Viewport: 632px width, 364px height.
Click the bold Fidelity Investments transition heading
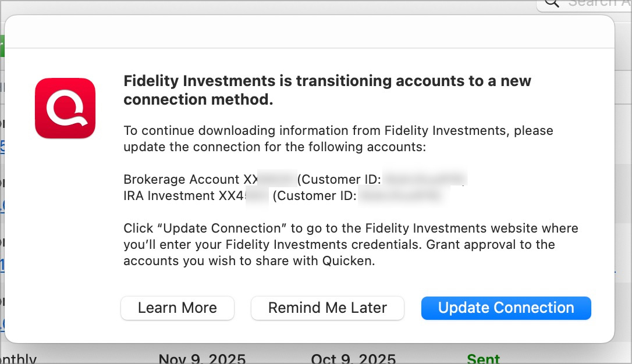tap(327, 90)
